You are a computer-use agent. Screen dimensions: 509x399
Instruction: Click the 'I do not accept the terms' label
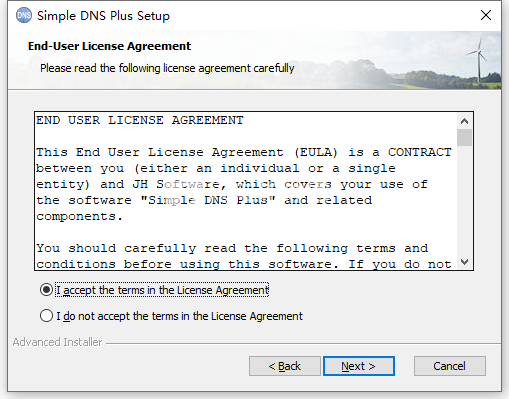179,316
